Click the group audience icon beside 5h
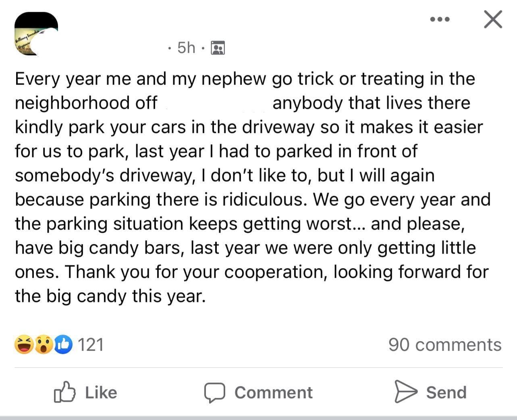Viewport: 517px width, 420px height. coord(218,48)
